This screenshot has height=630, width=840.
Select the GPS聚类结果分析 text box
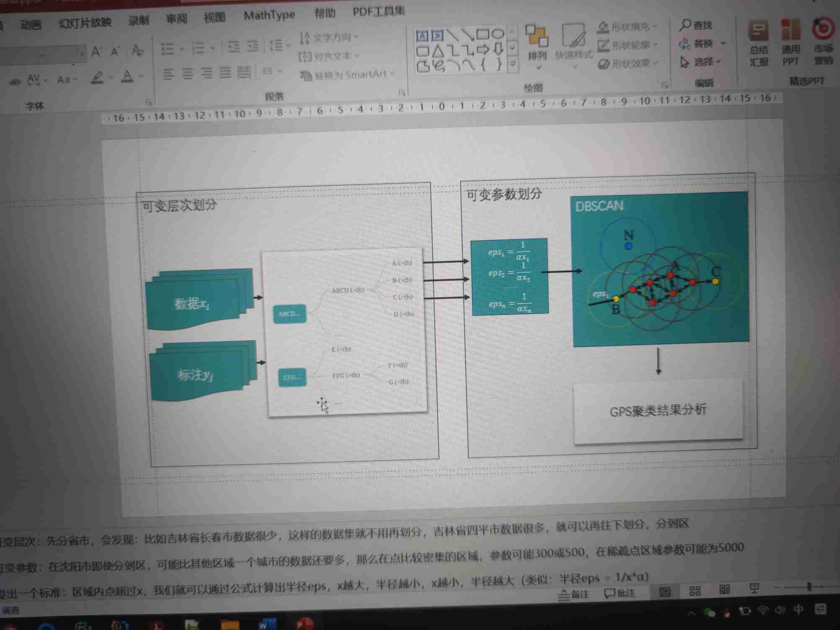coord(658,410)
